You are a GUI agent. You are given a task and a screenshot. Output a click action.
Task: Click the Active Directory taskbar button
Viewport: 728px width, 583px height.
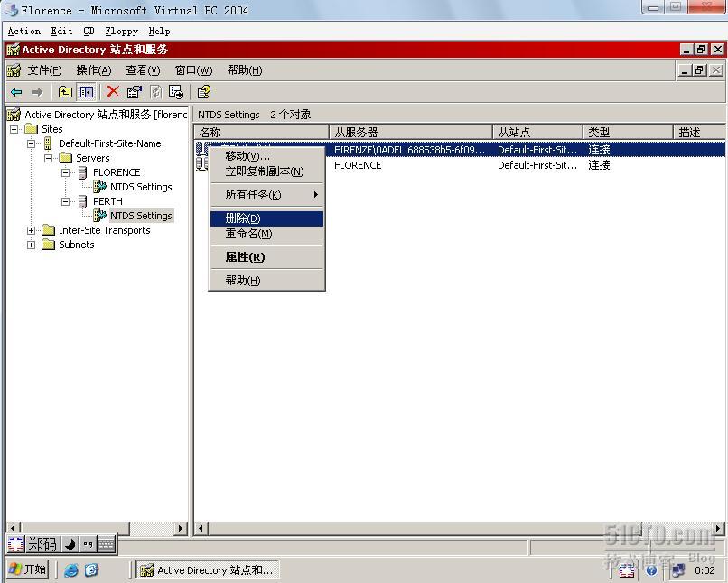(207, 569)
